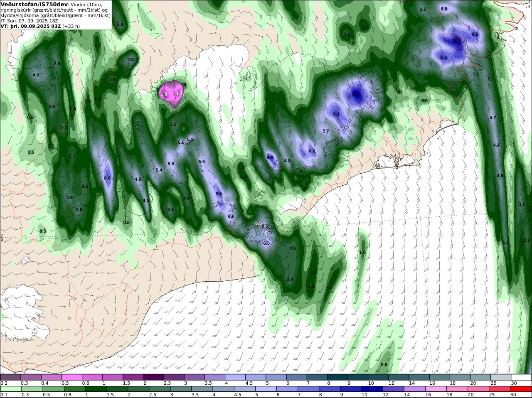
Task: Click the 'Veðurstofan/IS750dev' title text
Action: click(34, 4)
